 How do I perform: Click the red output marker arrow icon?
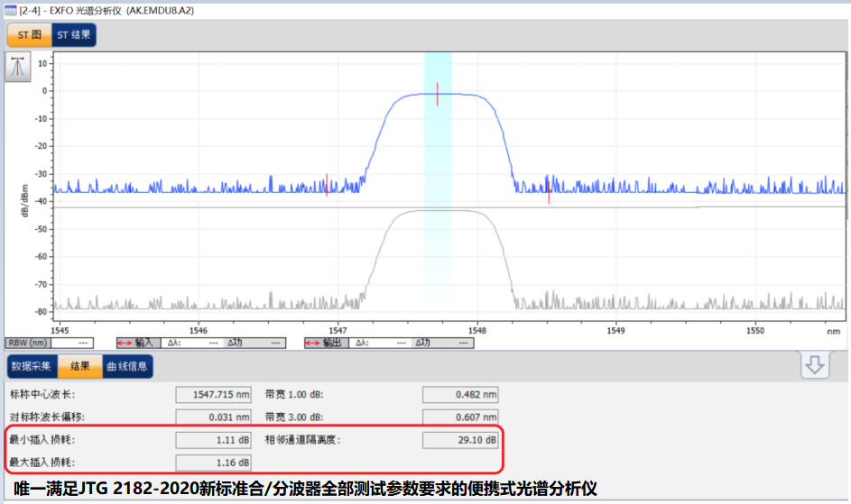pos(311,344)
